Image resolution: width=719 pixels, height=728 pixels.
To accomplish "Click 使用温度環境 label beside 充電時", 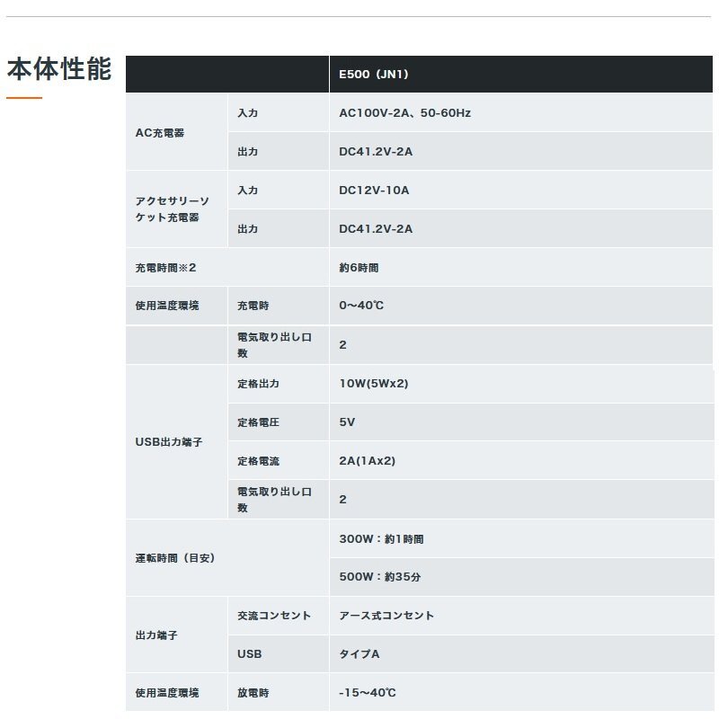I will (166, 306).
